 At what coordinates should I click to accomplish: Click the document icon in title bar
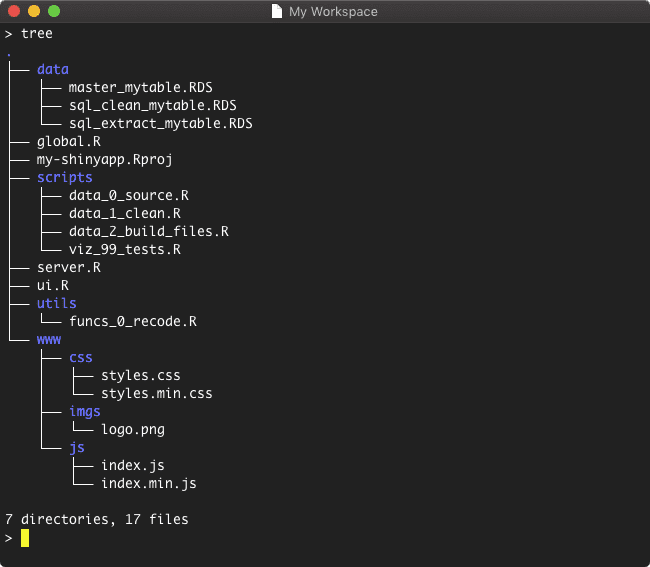(277, 12)
